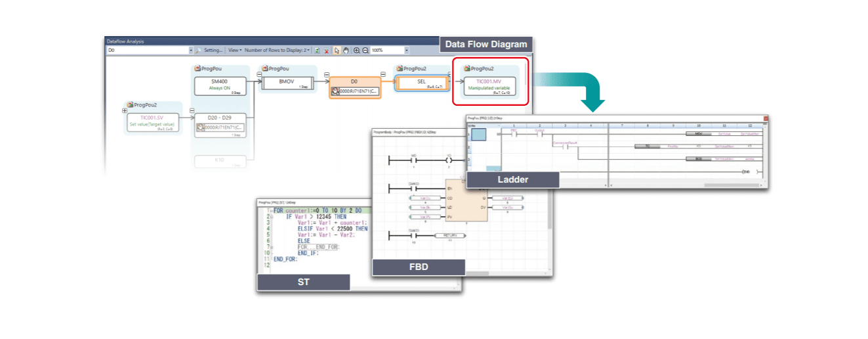Screen dimensions: 868x339
Task: Expand the 100% zoom level dropdown
Action: pos(406,50)
